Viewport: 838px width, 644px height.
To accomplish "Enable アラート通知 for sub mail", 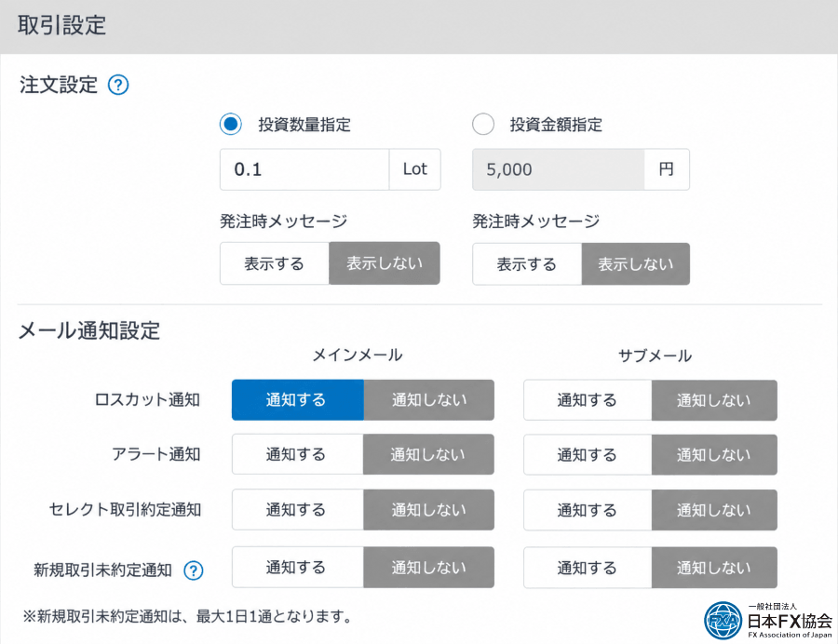I will click(588, 454).
